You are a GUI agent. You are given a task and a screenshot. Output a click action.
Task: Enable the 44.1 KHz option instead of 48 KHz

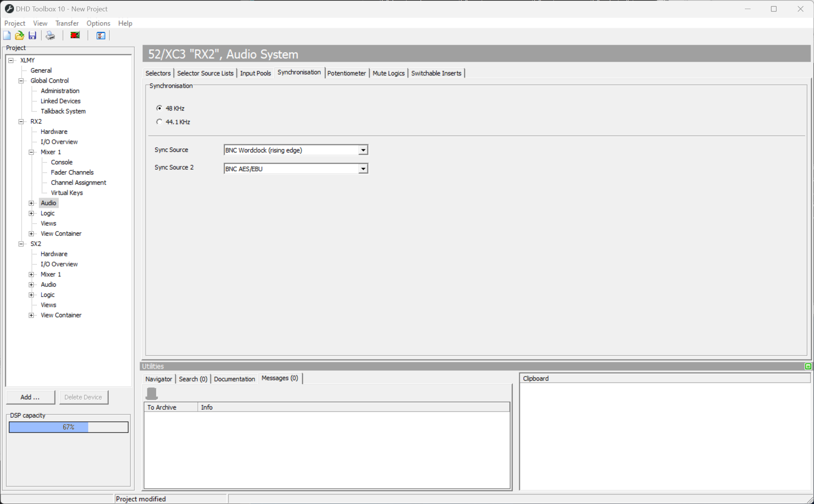(159, 122)
